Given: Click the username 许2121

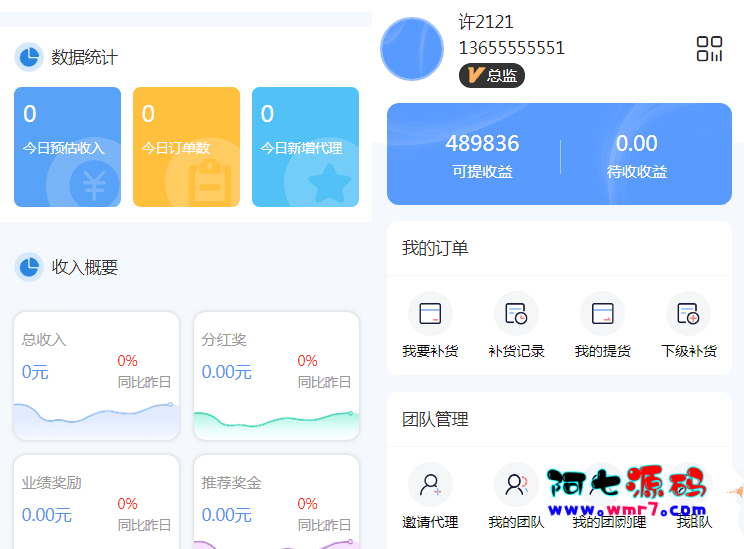Looking at the screenshot, I should coord(486,22).
